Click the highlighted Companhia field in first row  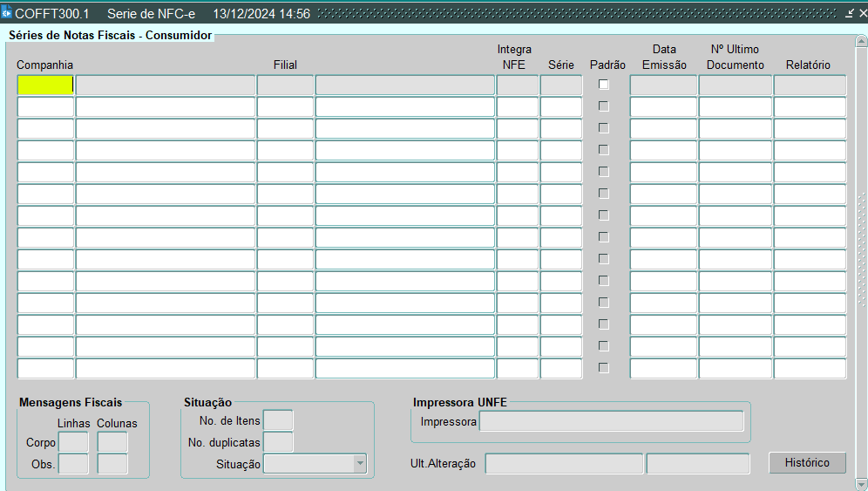[x=45, y=85]
